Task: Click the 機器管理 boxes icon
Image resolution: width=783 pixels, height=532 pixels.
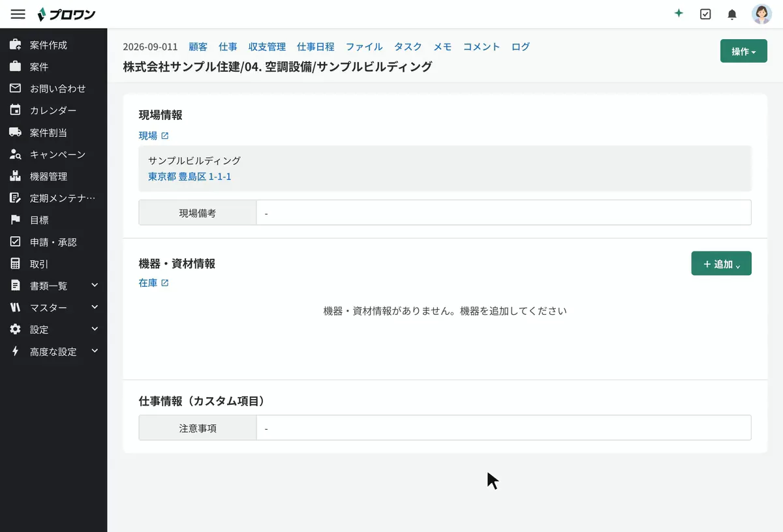Action: [16, 176]
